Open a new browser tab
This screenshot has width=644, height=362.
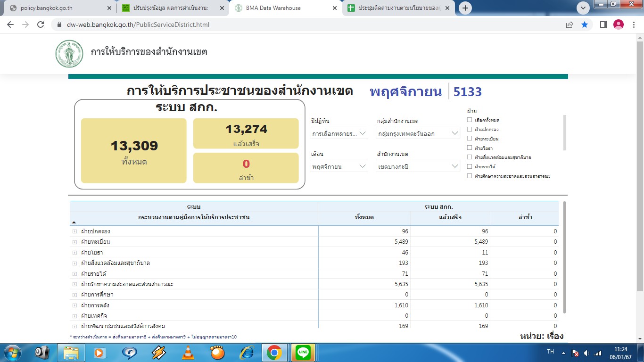(x=465, y=8)
